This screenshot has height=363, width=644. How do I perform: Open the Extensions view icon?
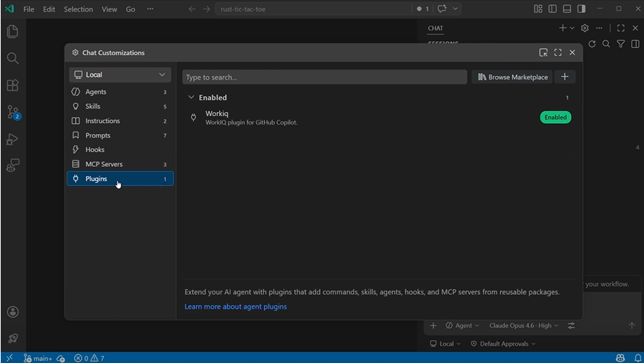12,85
